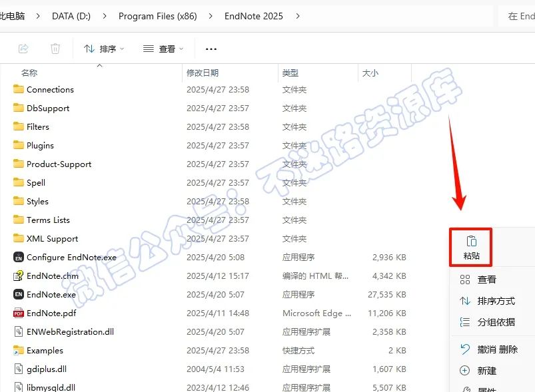
Task: Select the EndNote.pdf file icon
Action: click(x=19, y=313)
